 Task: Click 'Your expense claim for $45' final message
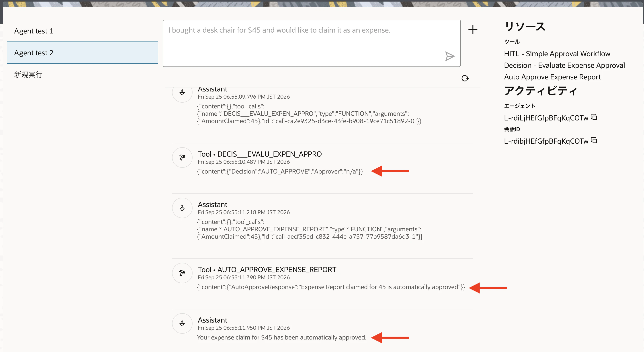pyautogui.click(x=281, y=338)
